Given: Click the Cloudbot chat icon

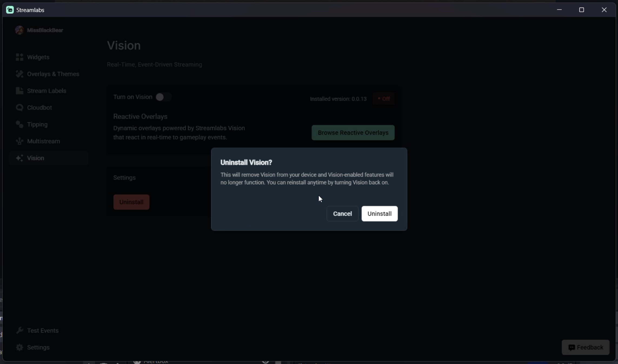Looking at the screenshot, I should coord(19,107).
